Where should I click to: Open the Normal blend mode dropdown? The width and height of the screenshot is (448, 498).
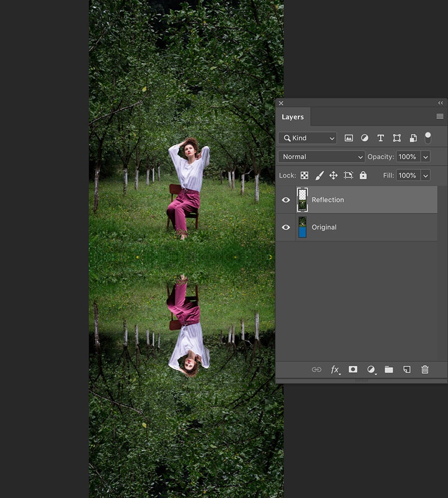322,157
